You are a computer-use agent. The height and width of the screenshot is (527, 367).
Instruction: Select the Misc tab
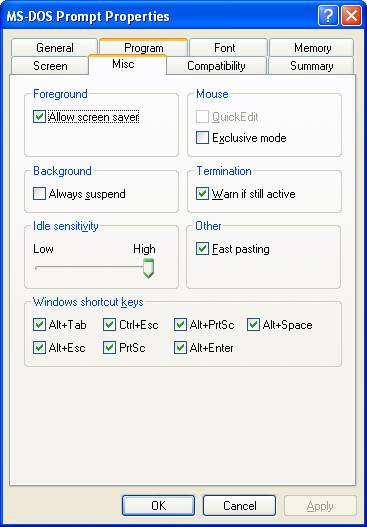128,64
